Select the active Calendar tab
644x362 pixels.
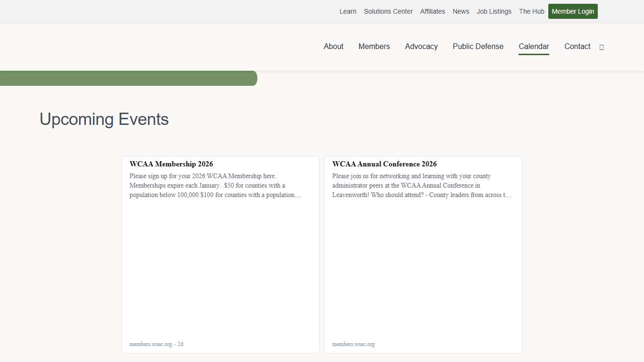click(534, 46)
